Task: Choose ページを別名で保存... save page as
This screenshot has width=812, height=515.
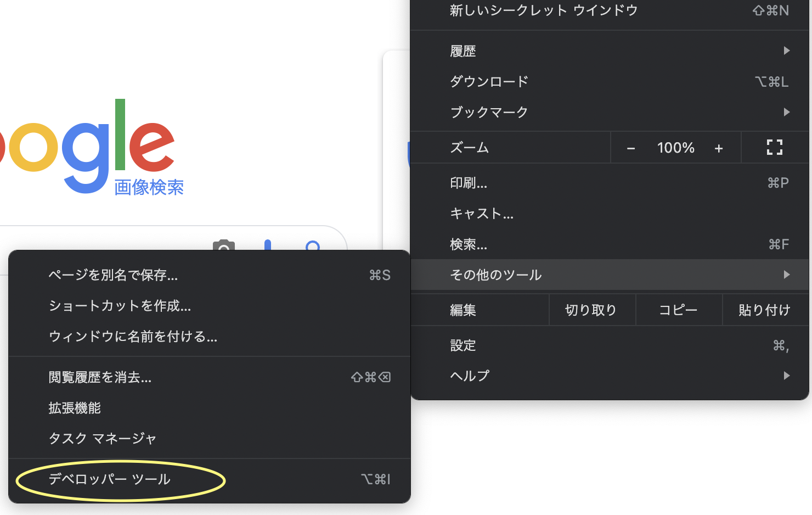Action: 209,275
